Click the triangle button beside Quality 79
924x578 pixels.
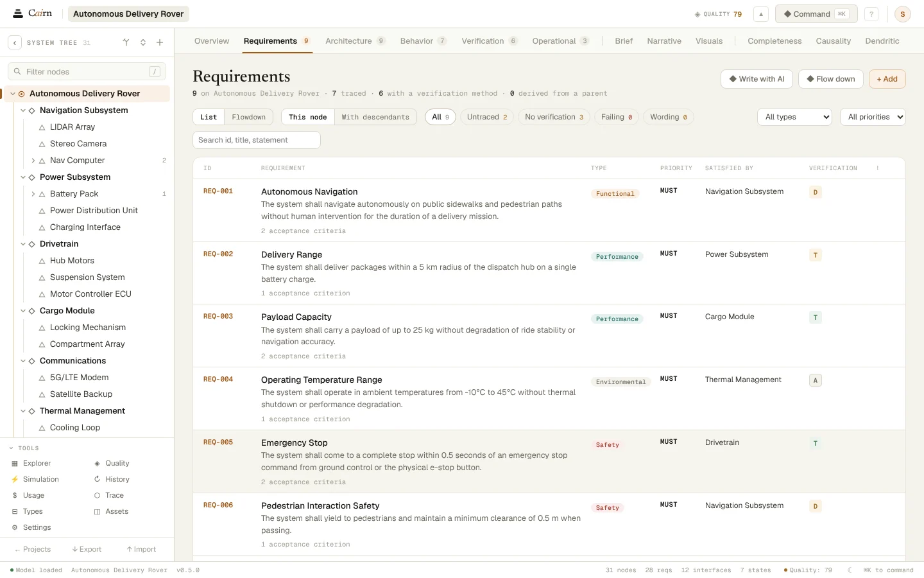760,14
